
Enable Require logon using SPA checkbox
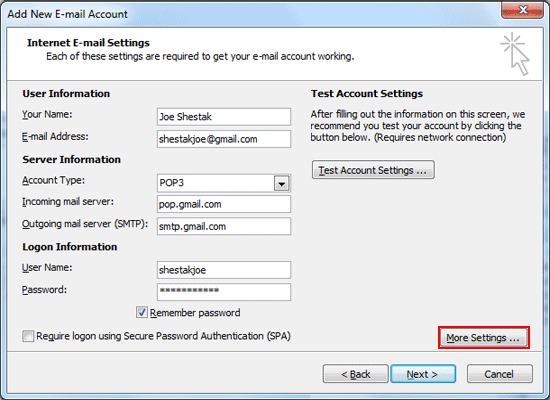pyautogui.click(x=28, y=336)
